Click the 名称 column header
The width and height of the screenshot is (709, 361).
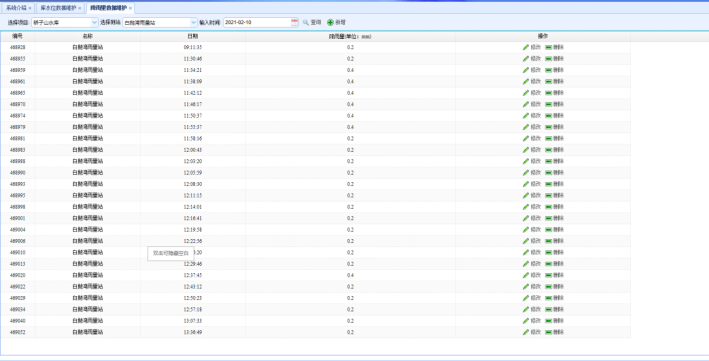[88, 36]
